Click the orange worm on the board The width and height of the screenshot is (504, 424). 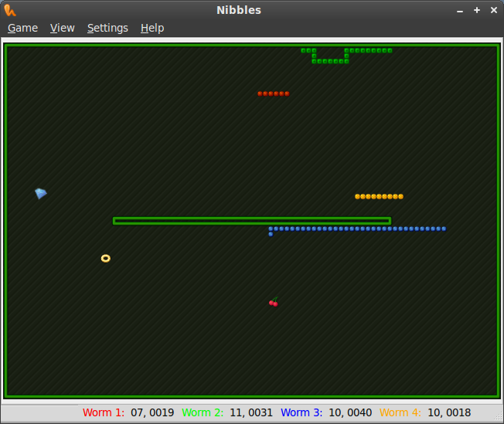[x=379, y=197]
